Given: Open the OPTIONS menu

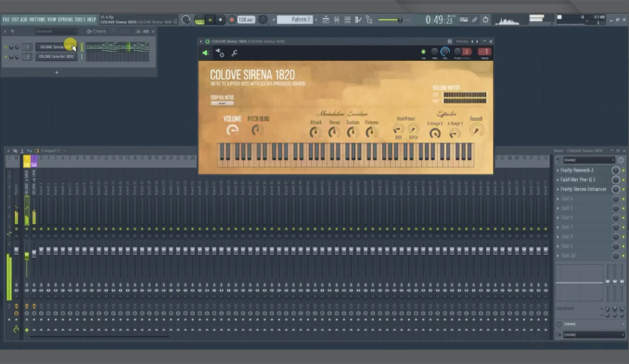Looking at the screenshot, I should click(65, 20).
